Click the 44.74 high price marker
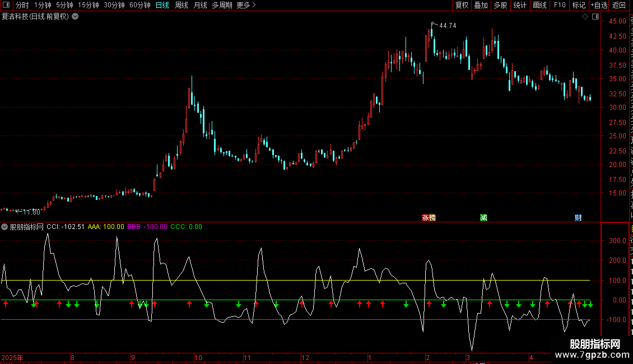Viewport: 633px width, 364px height. (x=447, y=25)
